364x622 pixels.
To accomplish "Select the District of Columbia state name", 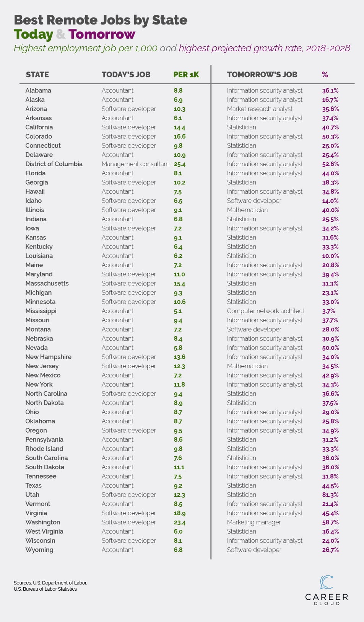I will pos(54,164).
